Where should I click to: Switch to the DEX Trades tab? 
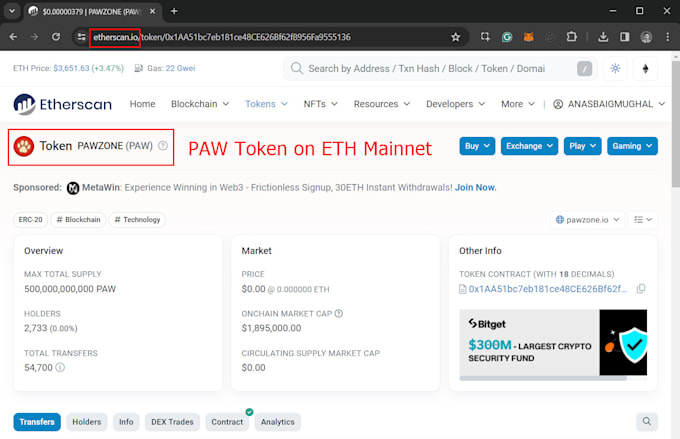point(172,422)
